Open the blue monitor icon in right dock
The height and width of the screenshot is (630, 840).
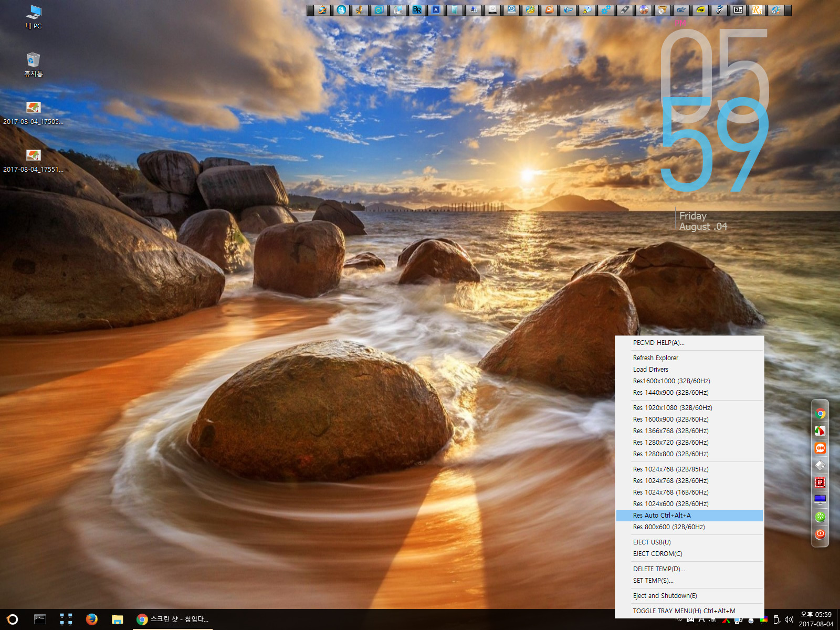(820, 499)
